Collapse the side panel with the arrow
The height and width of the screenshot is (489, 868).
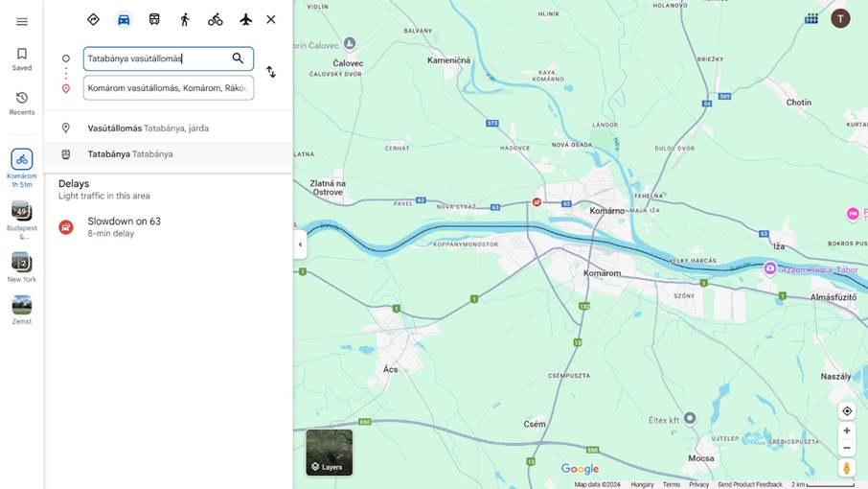tap(300, 244)
